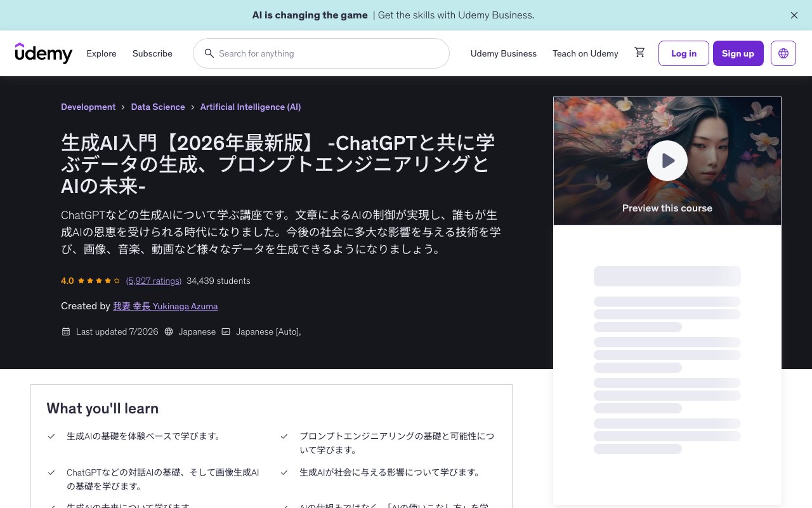Click the globe icon beside Japanese
The height and width of the screenshot is (508, 812).
169,331
